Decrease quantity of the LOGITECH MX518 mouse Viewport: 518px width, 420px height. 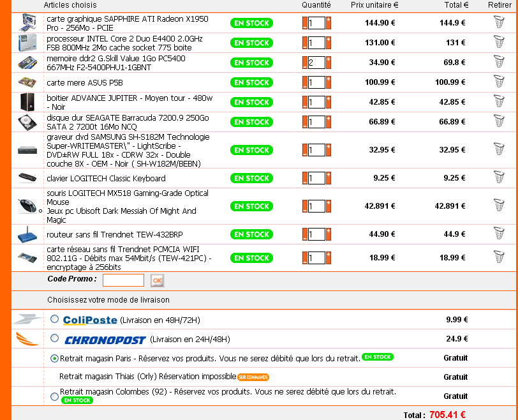(305, 207)
